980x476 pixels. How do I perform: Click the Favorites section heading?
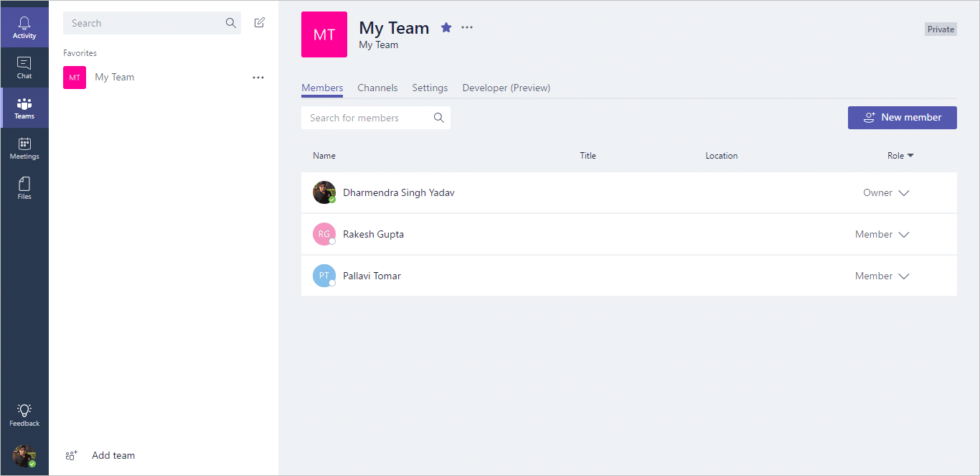[80, 53]
